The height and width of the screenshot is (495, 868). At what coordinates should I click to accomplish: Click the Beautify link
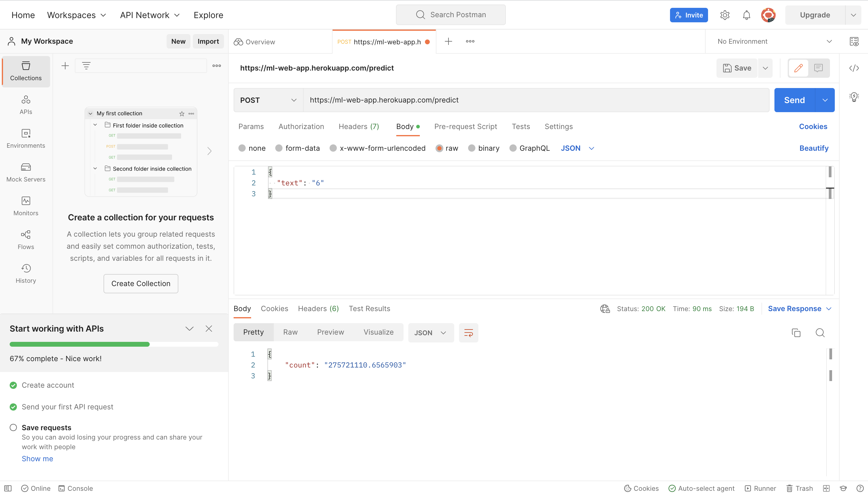click(x=814, y=148)
